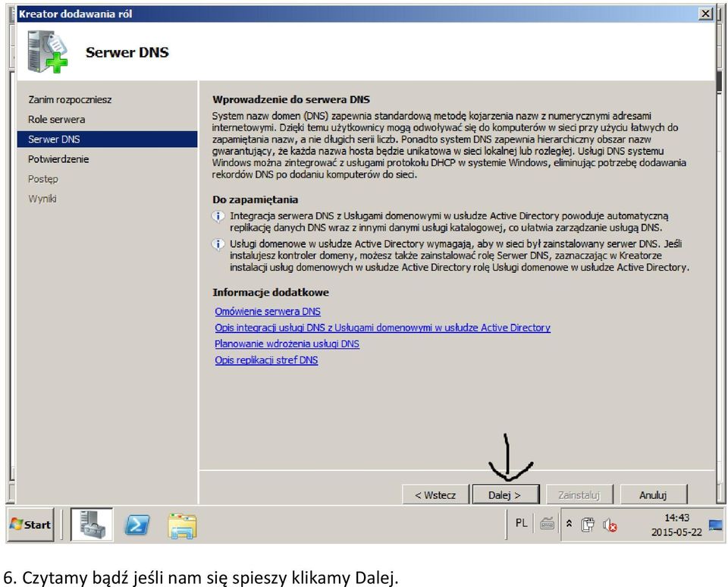Open Planowanie wdrożenia usługi DNS link
This screenshot has height=587, width=728.
pos(287,344)
